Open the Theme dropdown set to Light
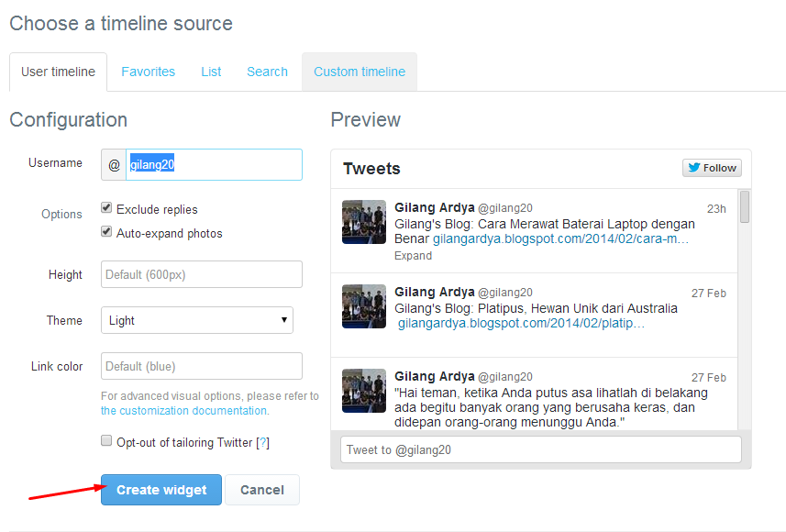Screen dimensions: 786x532 coord(197,320)
